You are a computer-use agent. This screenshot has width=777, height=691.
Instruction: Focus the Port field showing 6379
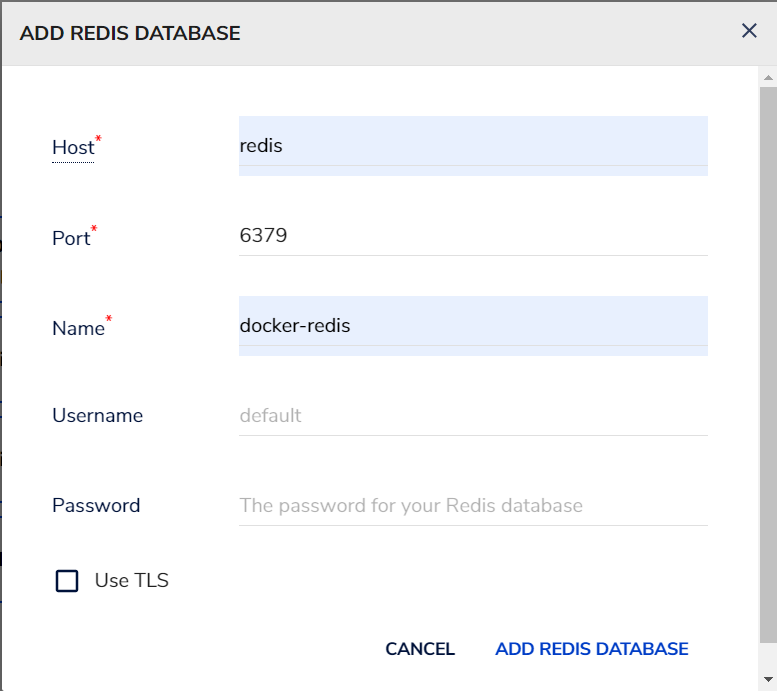click(473, 235)
